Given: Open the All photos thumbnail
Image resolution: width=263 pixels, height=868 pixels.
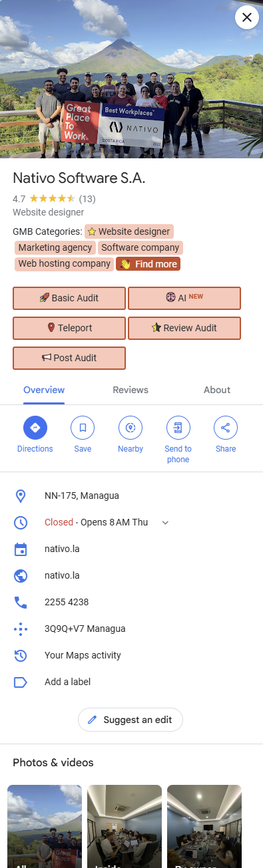Looking at the screenshot, I should (x=45, y=826).
